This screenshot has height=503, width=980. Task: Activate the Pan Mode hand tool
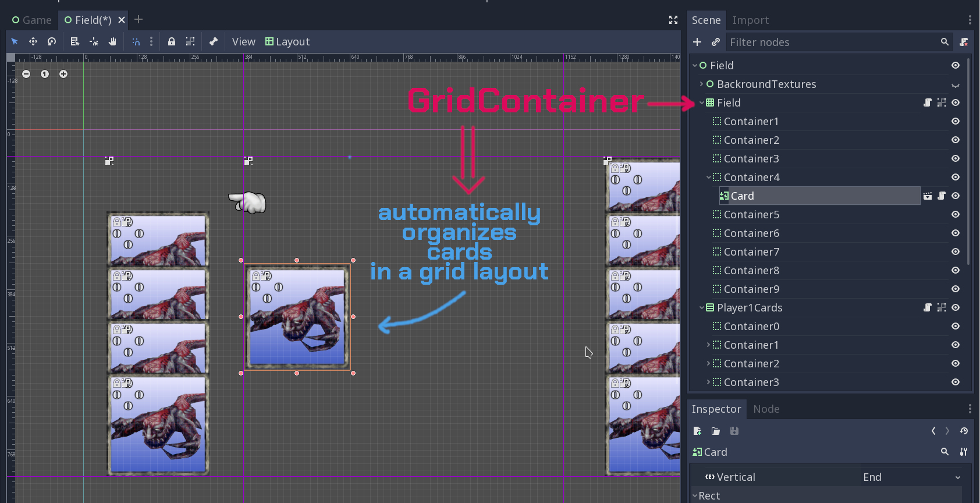pyautogui.click(x=112, y=41)
